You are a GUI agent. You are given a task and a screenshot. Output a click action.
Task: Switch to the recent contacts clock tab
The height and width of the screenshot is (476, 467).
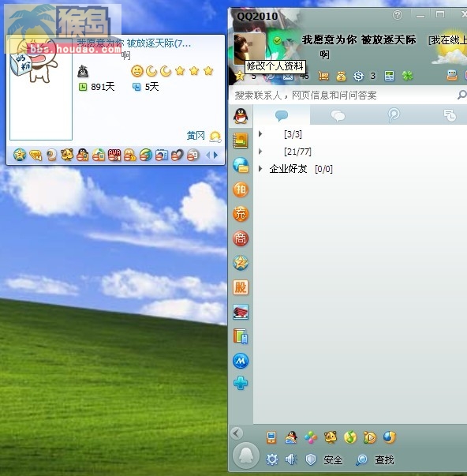point(450,115)
